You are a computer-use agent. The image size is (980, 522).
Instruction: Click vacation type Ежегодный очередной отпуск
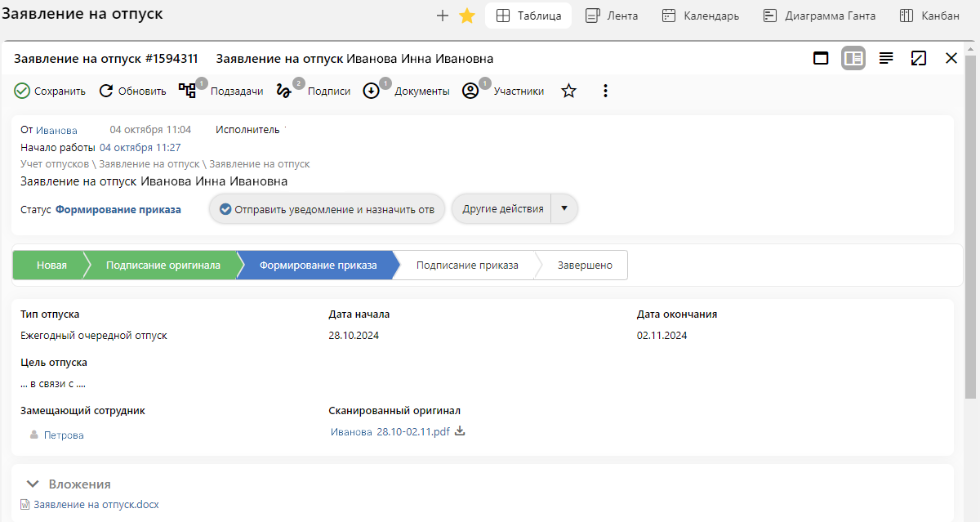(x=94, y=336)
